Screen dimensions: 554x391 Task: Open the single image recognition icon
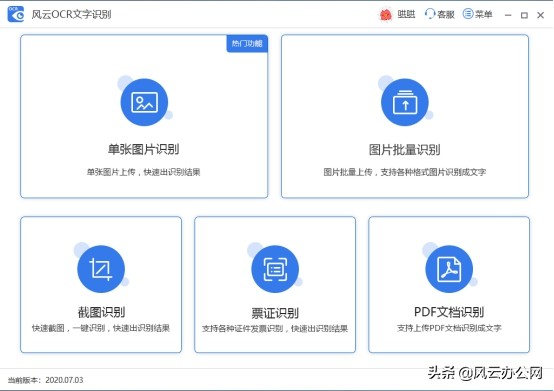(x=144, y=102)
